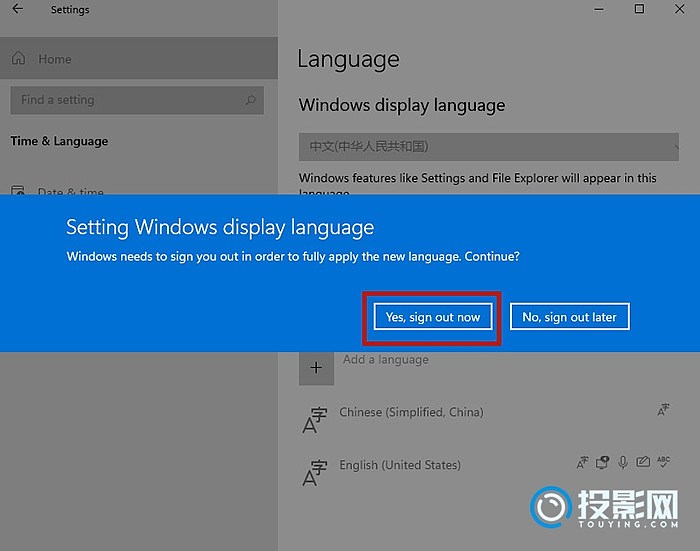Click the Add a language label
The height and width of the screenshot is (551, 700).
tap(386, 359)
